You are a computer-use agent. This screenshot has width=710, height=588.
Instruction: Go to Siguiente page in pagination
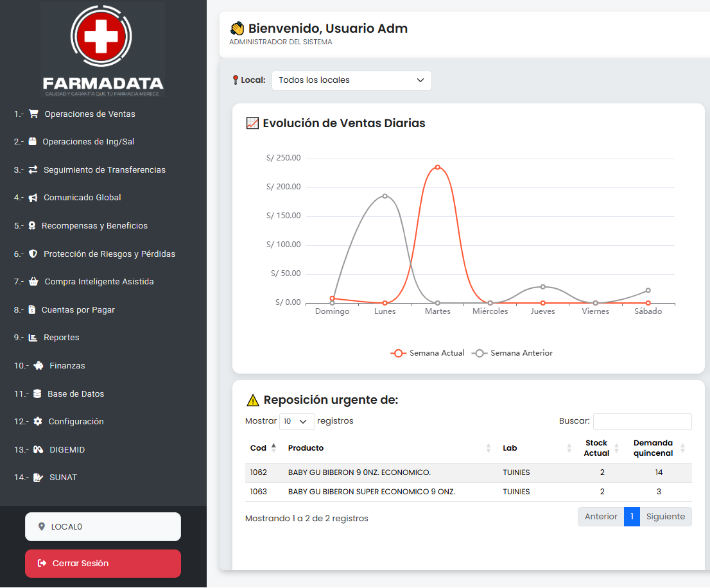click(x=665, y=517)
